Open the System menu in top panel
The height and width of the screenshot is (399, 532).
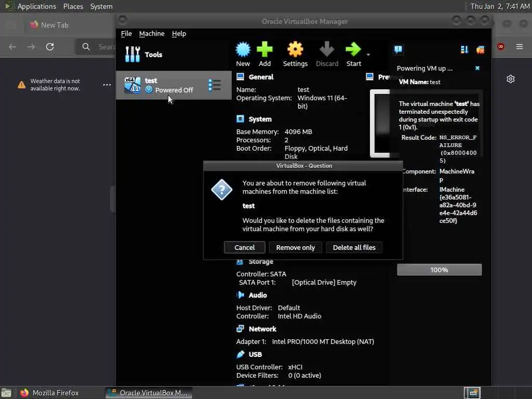(x=101, y=6)
